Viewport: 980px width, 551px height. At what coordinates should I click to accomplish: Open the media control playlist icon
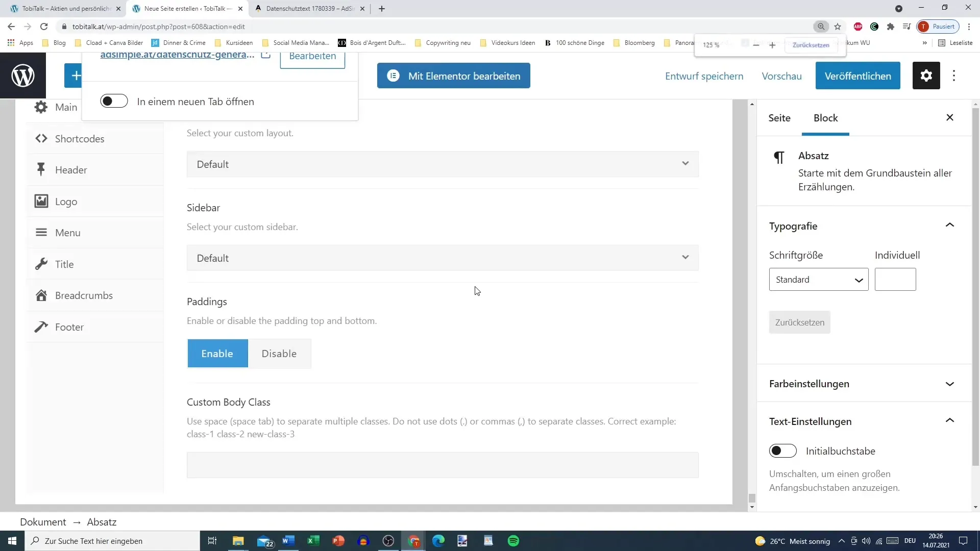click(906, 27)
